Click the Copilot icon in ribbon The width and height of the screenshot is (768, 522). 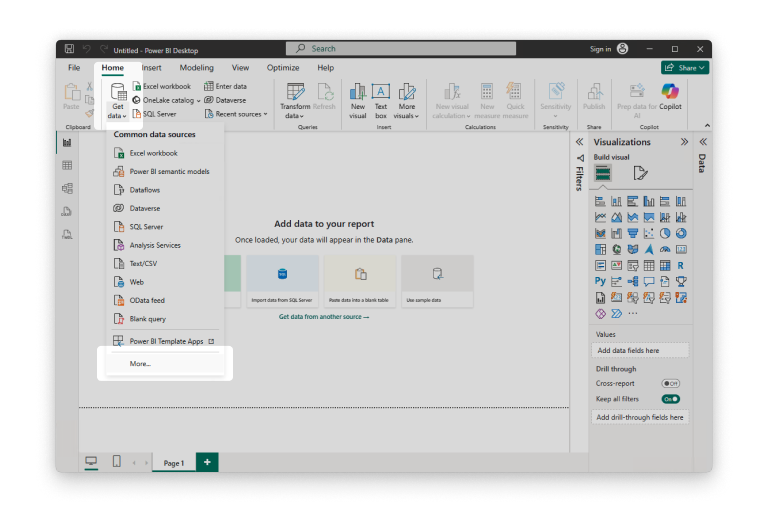[669, 92]
